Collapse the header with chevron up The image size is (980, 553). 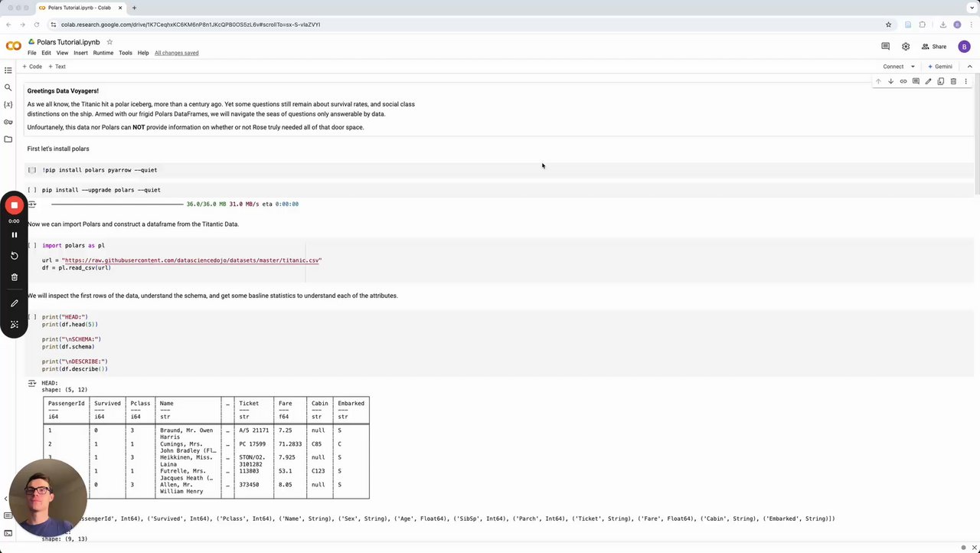coord(969,67)
